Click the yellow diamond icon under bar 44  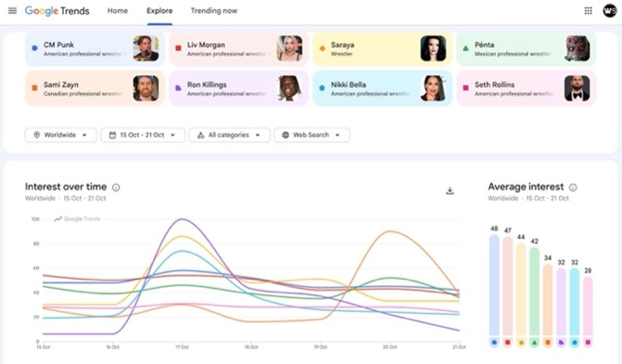click(521, 342)
